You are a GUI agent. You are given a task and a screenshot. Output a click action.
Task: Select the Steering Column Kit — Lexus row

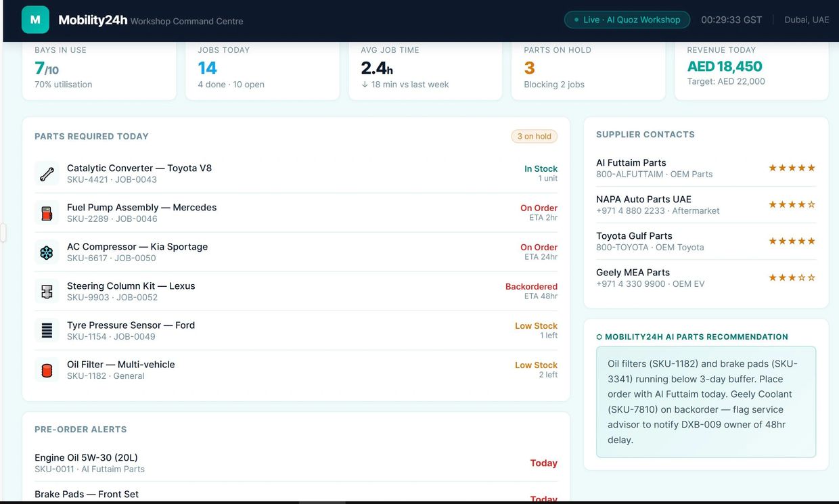[296, 291]
